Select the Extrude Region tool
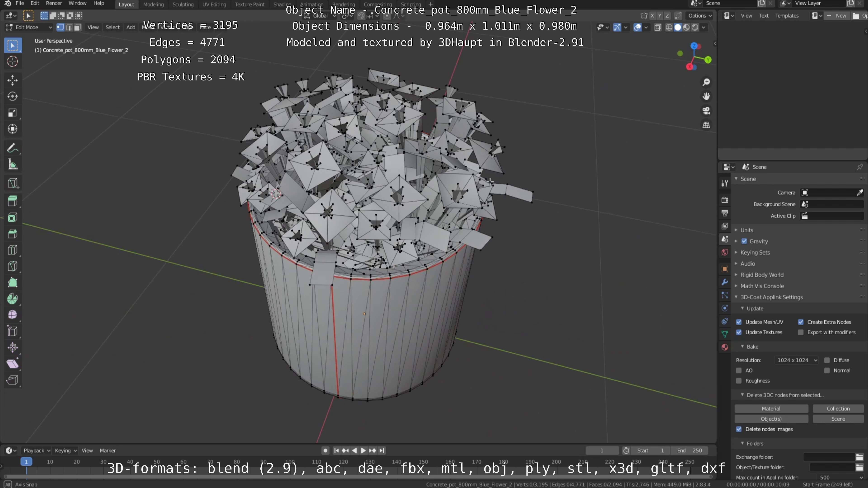The image size is (868, 488). pyautogui.click(x=12, y=201)
